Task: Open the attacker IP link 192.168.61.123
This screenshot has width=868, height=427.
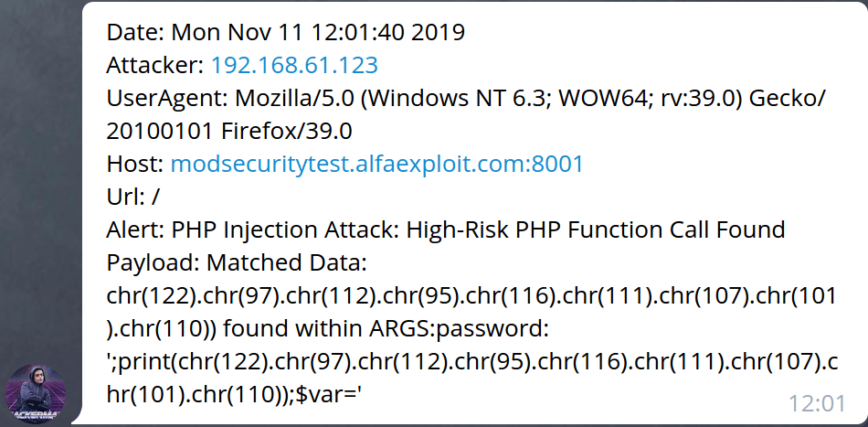Action: (294, 66)
